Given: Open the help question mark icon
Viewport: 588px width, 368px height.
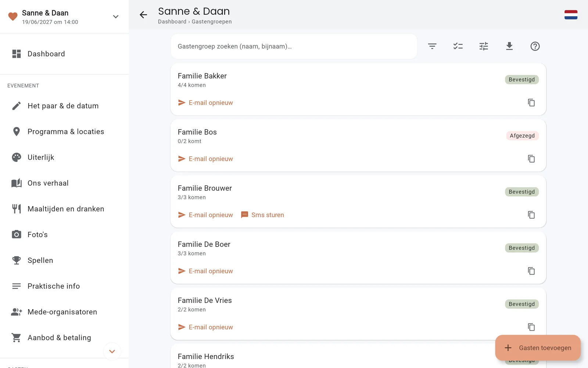Looking at the screenshot, I should (x=535, y=46).
